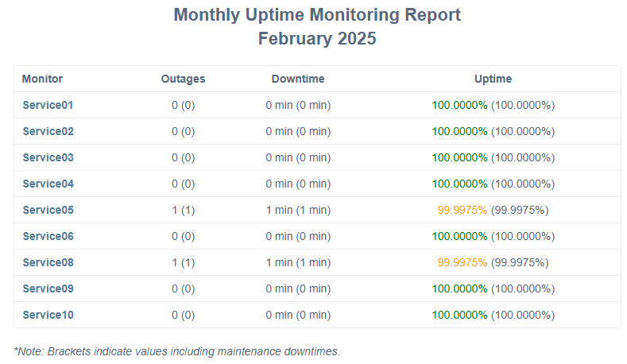Open the Service02 monitor link
Viewport: 627px width, 364px height.
point(48,131)
